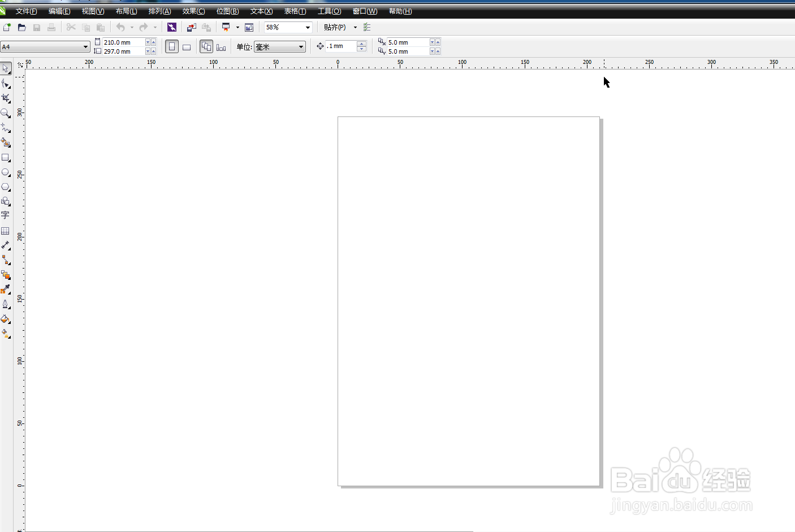The height and width of the screenshot is (532, 795).
Task: Select the Eyedropper tool
Action: coord(6,289)
